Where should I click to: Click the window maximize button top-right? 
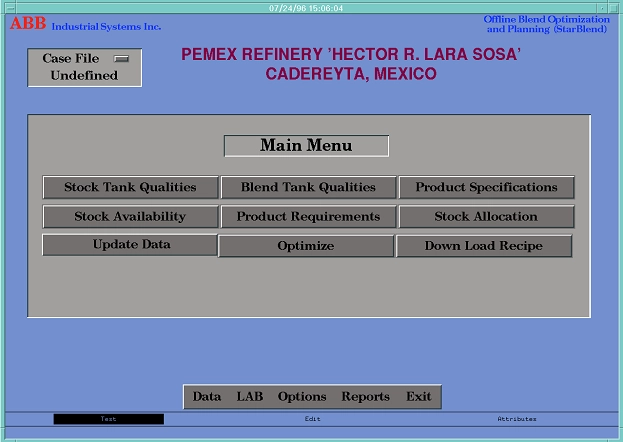[x=614, y=8]
